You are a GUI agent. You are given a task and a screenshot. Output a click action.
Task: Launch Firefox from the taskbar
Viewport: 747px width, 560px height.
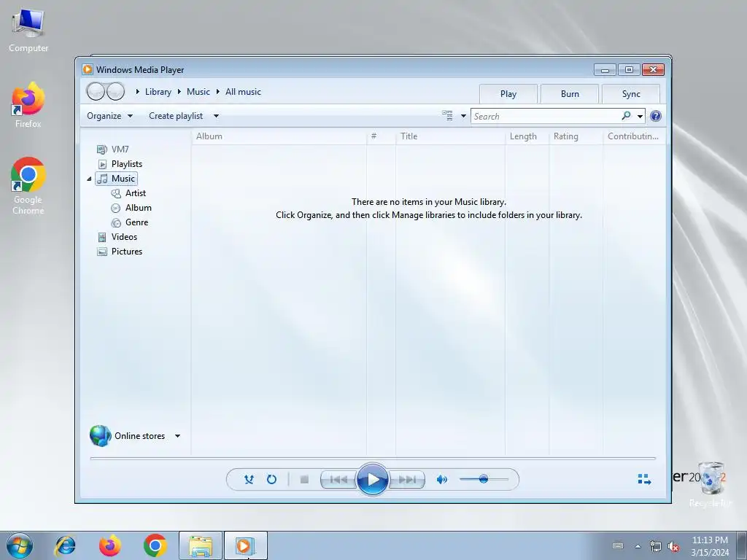click(109, 545)
